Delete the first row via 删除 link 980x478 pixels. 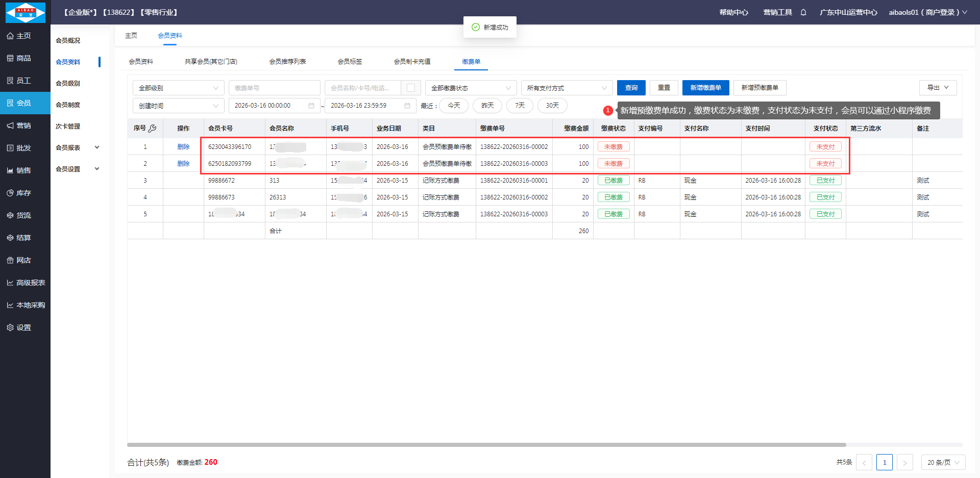point(183,147)
